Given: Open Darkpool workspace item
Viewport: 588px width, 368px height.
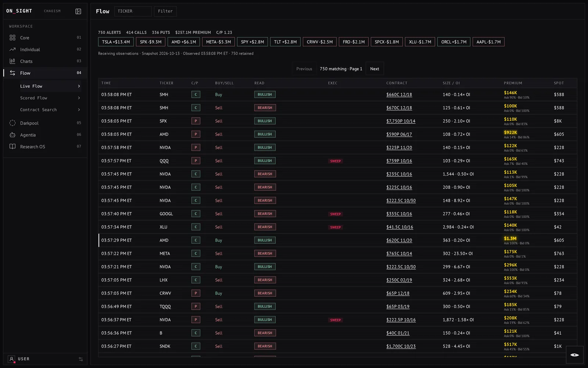Looking at the screenshot, I should [45, 123].
